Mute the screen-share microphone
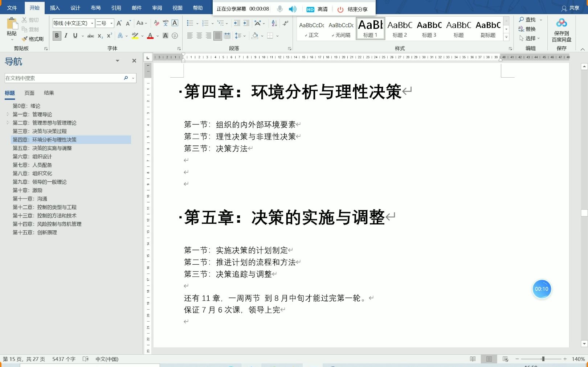Screen dimensions: 588x367 (280, 9)
